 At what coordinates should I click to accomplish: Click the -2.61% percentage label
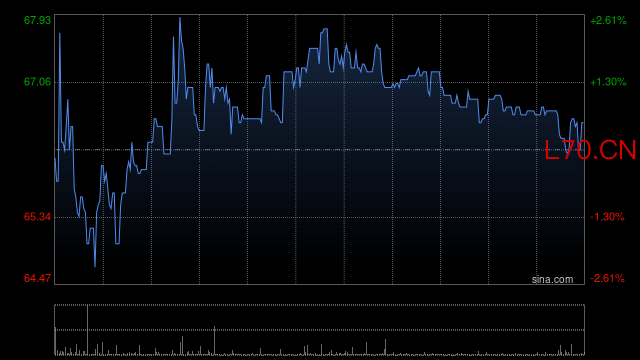(x=607, y=278)
